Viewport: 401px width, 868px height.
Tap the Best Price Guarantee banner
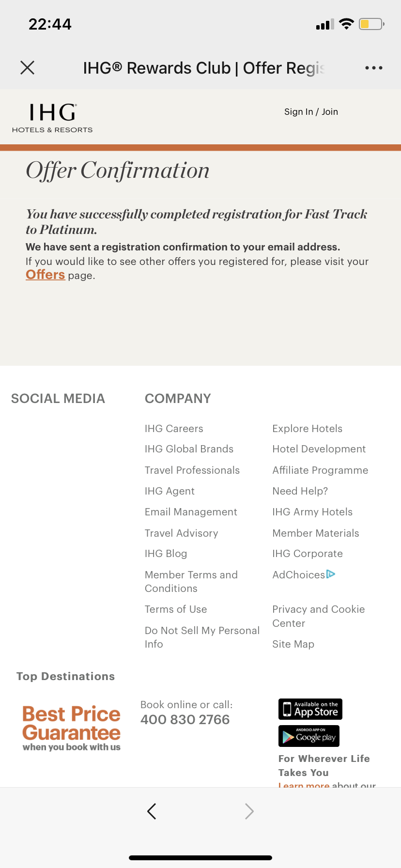click(72, 728)
